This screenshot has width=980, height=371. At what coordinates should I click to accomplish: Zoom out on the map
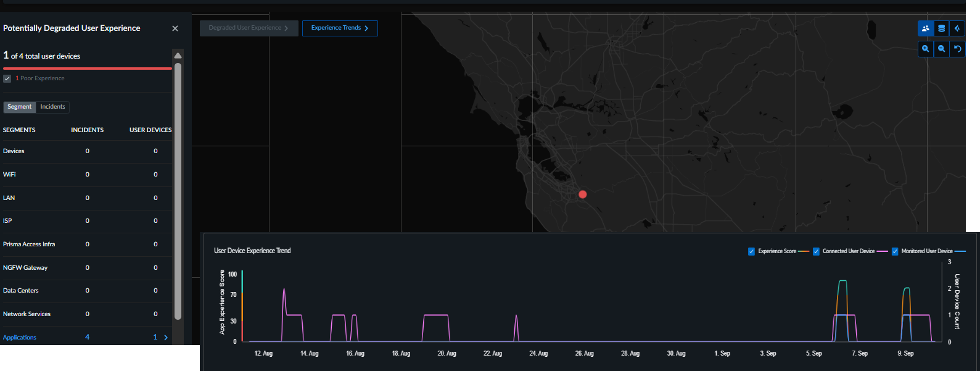tap(942, 49)
